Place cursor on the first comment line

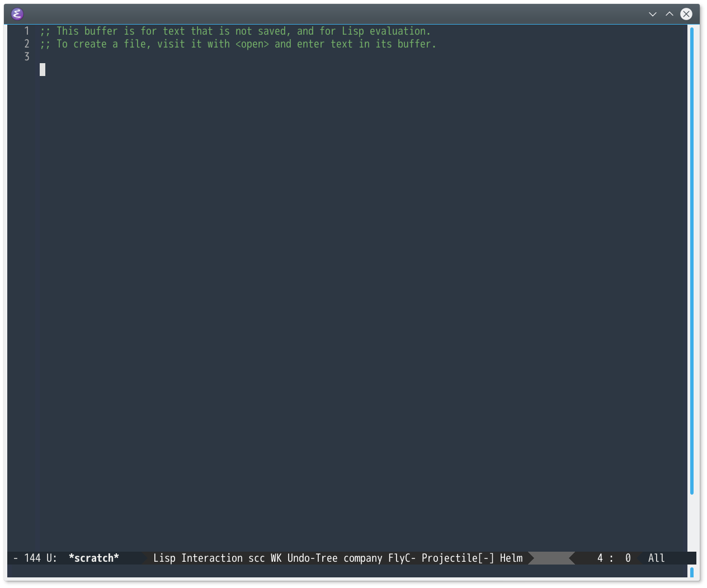point(235,31)
